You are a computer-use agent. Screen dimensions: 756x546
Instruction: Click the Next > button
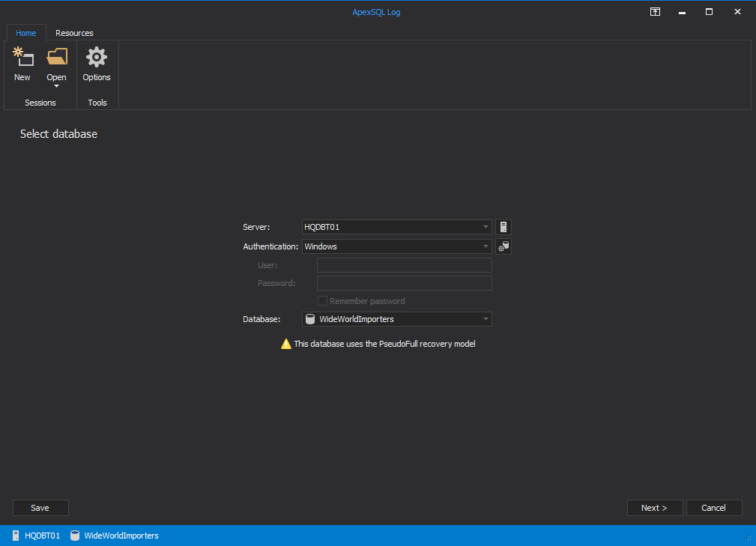654,508
